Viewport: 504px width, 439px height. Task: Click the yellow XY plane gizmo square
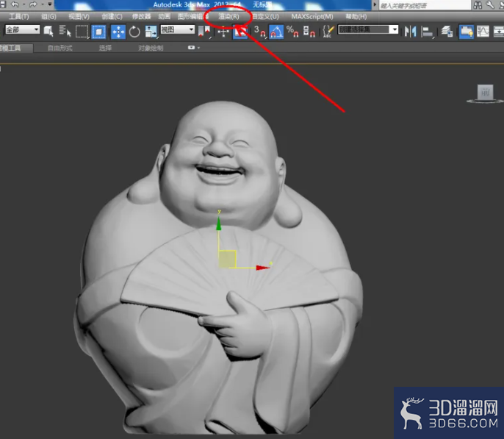(x=227, y=259)
